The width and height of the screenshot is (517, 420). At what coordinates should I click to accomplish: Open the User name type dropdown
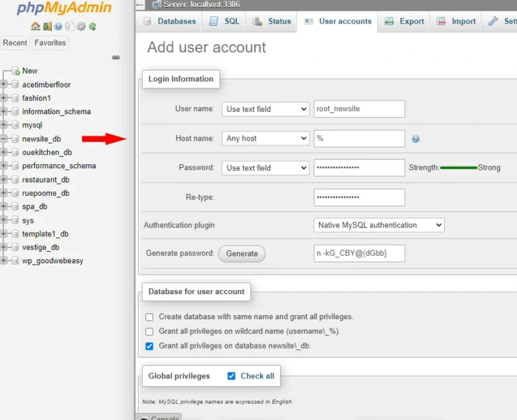tap(265, 109)
